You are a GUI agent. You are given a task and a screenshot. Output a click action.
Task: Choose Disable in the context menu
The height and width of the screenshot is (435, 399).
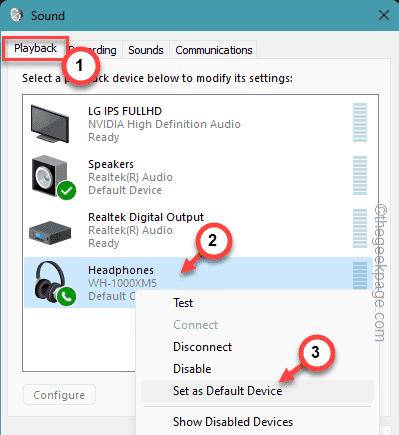tap(192, 369)
